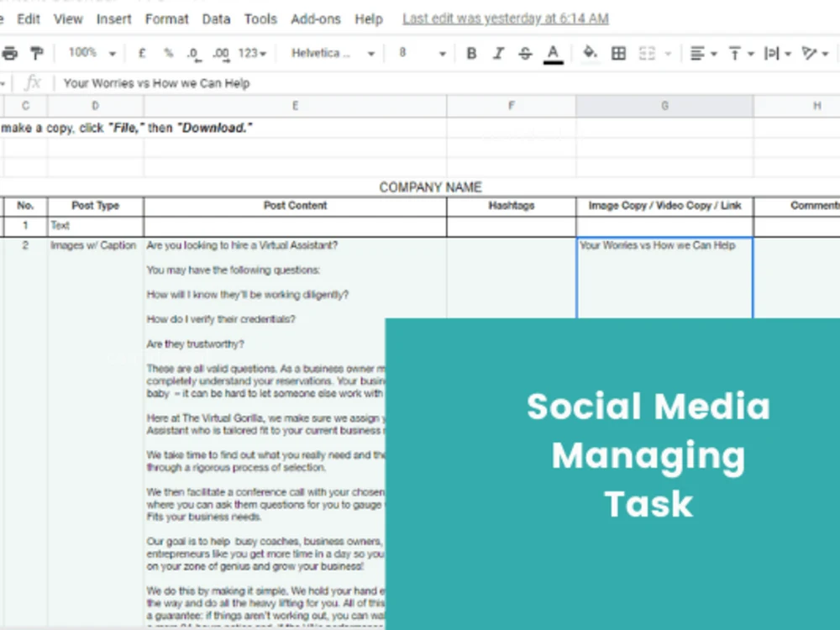Select the No. header cell
The height and width of the screenshot is (630, 840).
[25, 206]
